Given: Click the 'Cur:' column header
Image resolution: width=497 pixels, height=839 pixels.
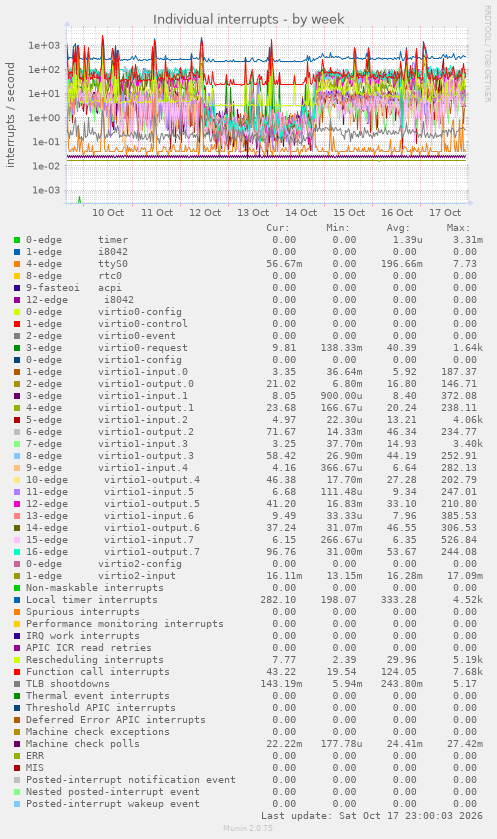Looking at the screenshot, I should tap(278, 228).
